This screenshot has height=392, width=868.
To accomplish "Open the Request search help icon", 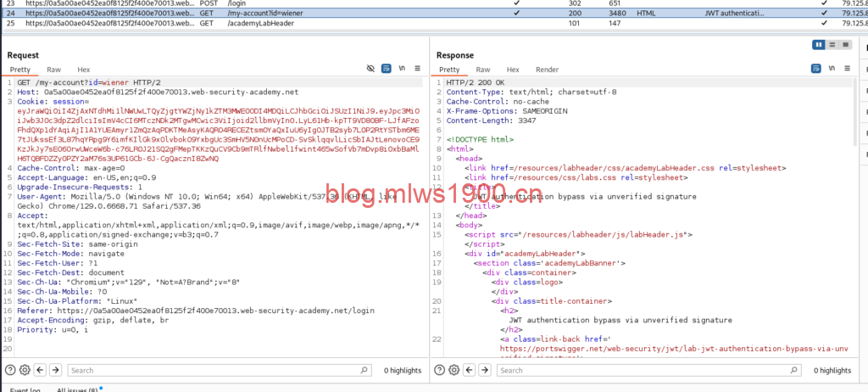I will tap(10, 370).
